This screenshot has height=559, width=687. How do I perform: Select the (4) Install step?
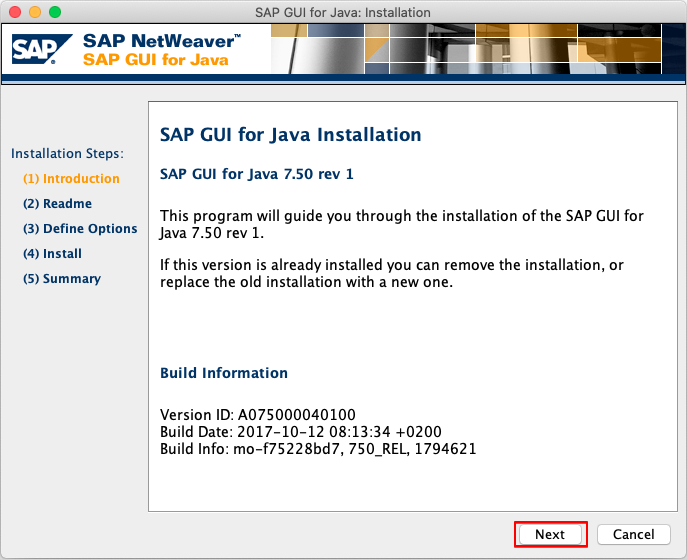tap(52, 254)
